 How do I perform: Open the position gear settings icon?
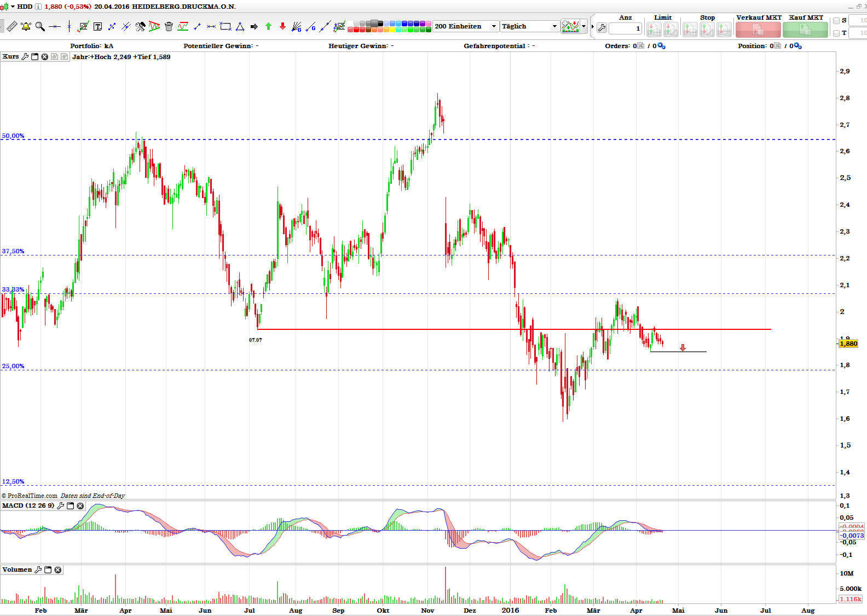point(797,46)
